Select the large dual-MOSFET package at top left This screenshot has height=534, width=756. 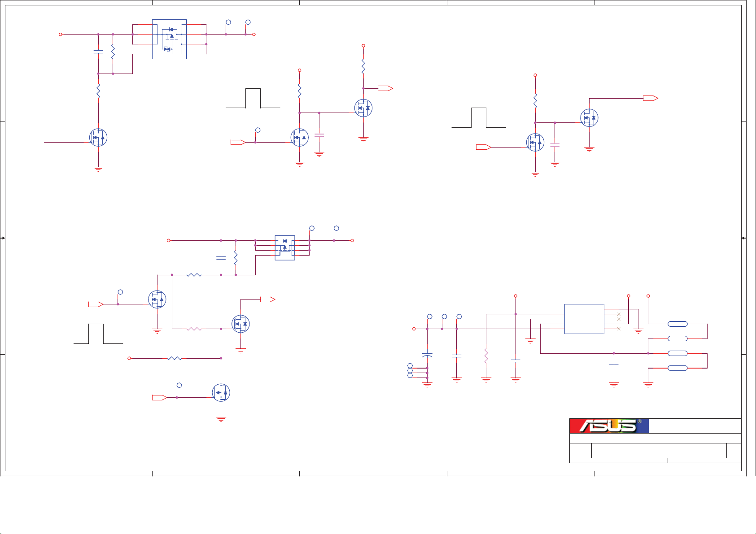(170, 39)
